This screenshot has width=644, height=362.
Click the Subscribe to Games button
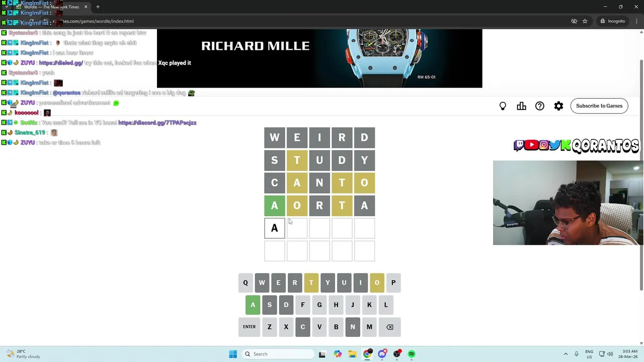[x=599, y=106]
